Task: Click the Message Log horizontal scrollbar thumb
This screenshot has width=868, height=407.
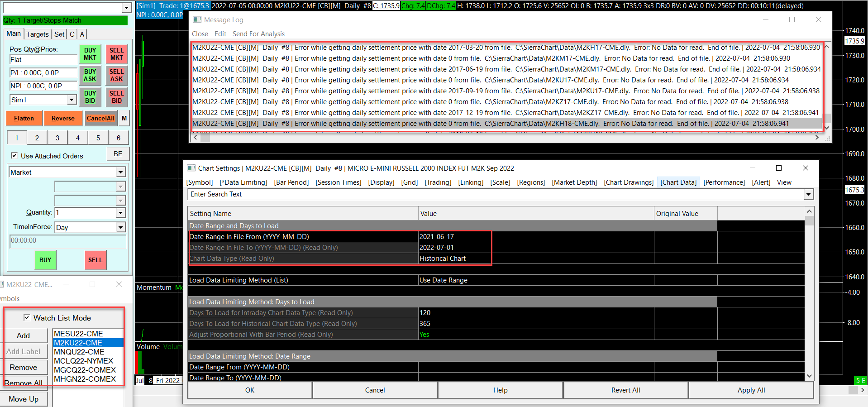Action: [205, 138]
